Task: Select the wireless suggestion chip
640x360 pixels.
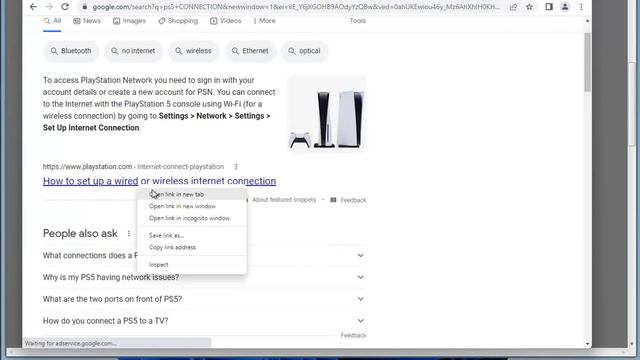Action: [x=193, y=51]
